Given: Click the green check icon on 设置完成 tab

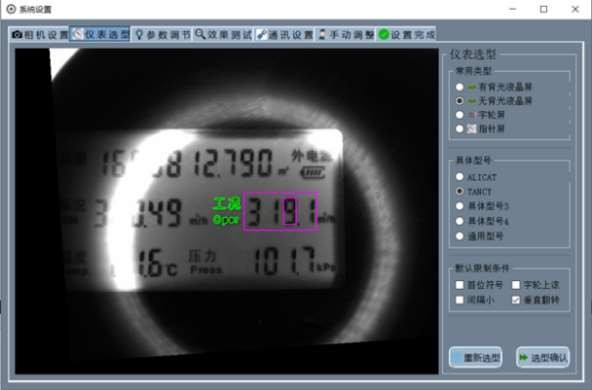Looking at the screenshot, I should [x=384, y=35].
